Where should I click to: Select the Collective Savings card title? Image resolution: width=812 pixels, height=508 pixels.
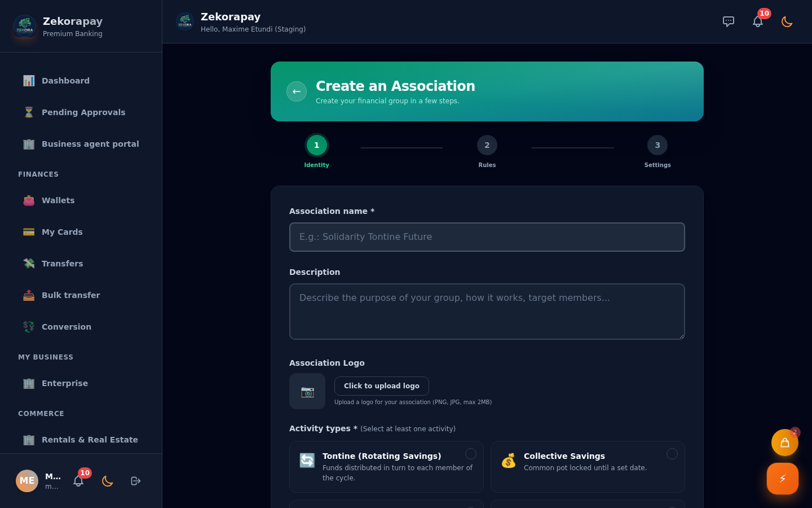click(x=564, y=456)
